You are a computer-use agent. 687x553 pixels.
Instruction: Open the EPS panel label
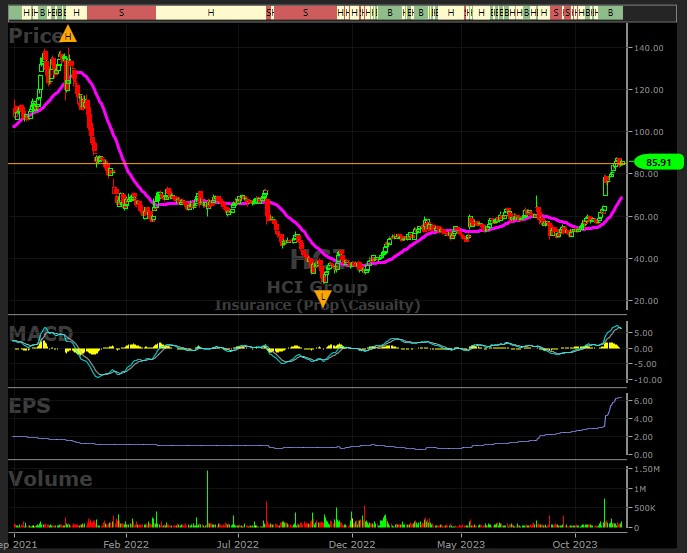[x=29, y=406]
